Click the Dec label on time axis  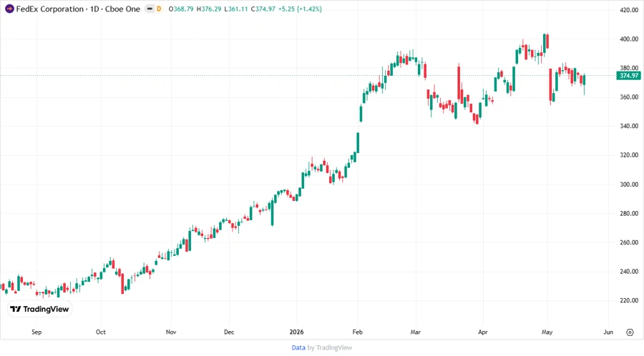click(229, 332)
